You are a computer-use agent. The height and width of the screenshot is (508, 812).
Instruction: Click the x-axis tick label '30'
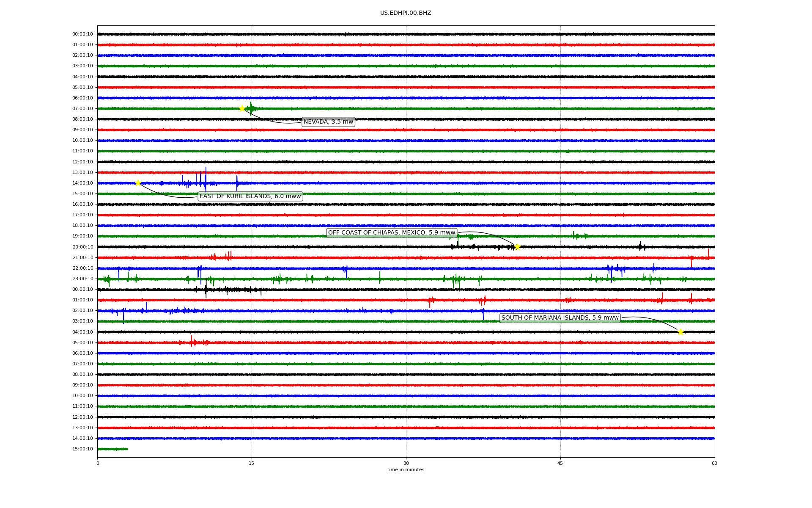coord(406,463)
